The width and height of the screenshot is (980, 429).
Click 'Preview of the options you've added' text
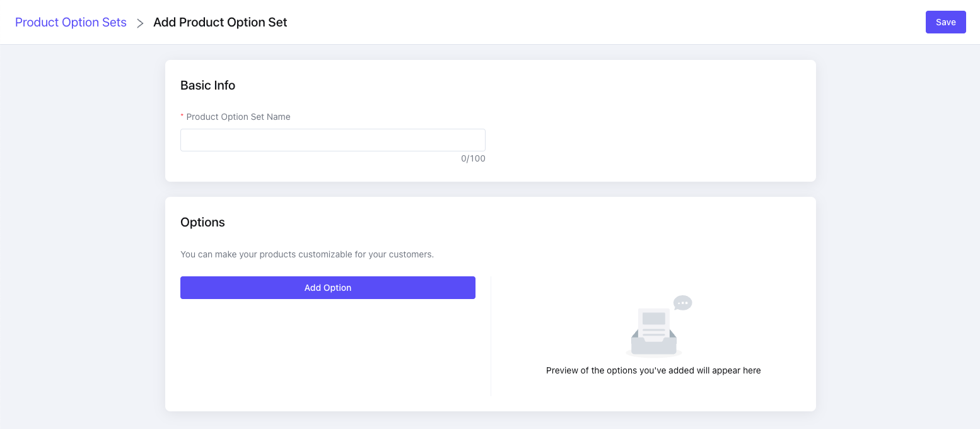[653, 370]
